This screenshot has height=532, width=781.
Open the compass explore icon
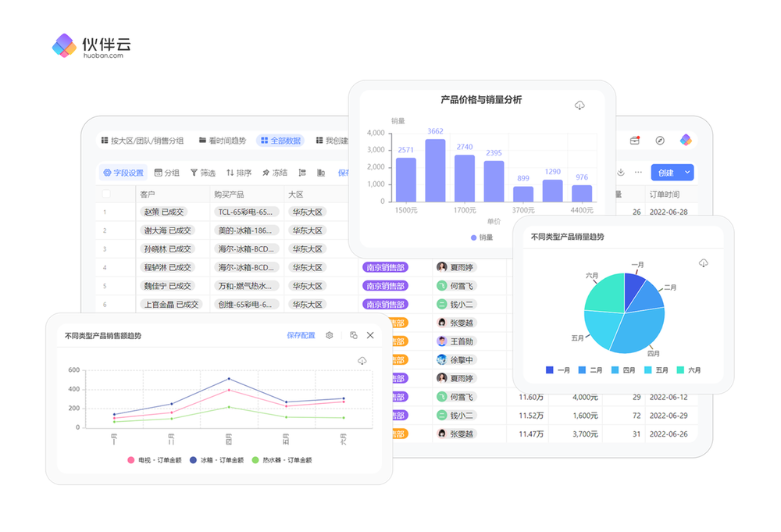660,141
